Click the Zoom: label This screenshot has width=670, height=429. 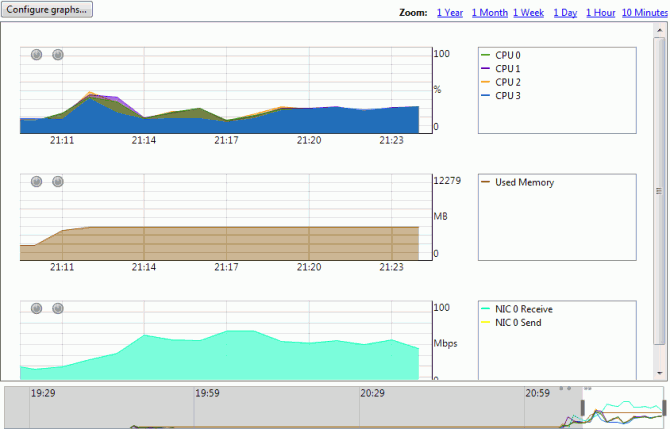click(413, 13)
